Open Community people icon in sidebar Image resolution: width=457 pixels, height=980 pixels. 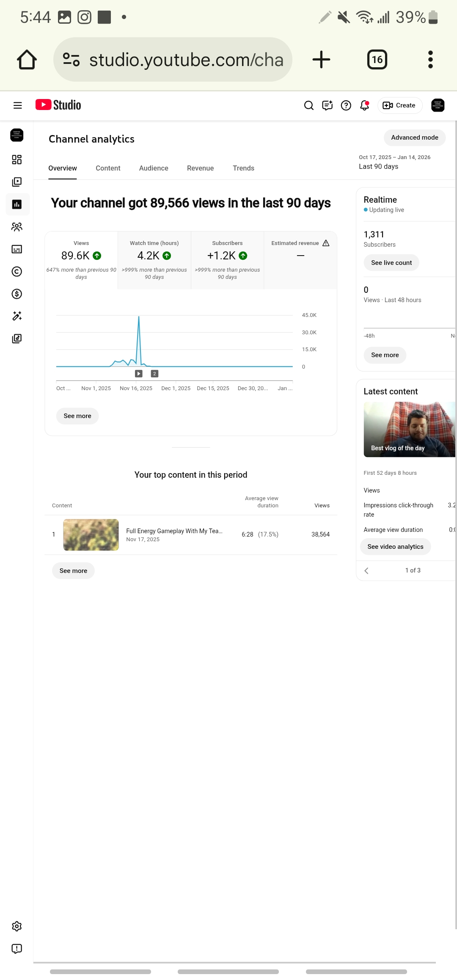point(17,227)
